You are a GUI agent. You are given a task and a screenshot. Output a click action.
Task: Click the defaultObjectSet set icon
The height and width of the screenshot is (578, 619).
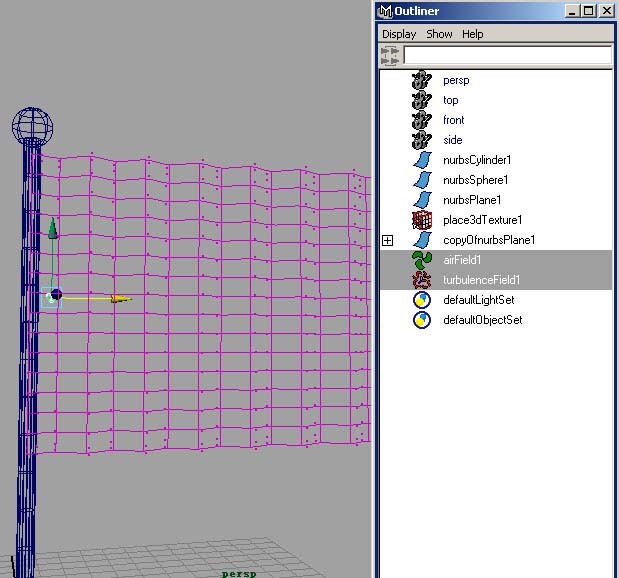[x=422, y=320]
